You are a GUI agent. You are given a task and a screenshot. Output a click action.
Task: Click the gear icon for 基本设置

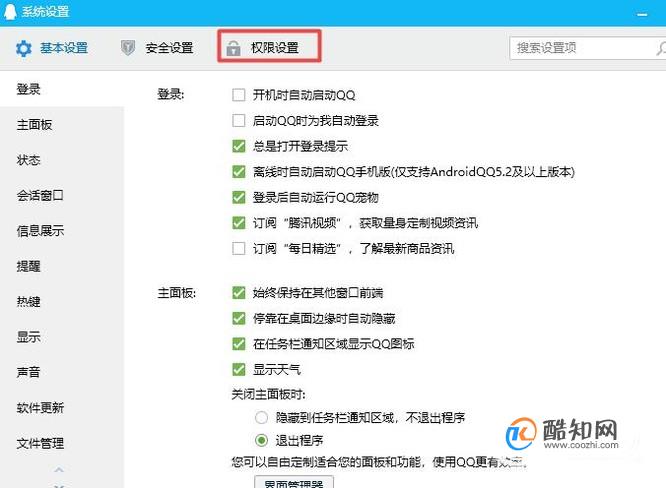tap(23, 48)
